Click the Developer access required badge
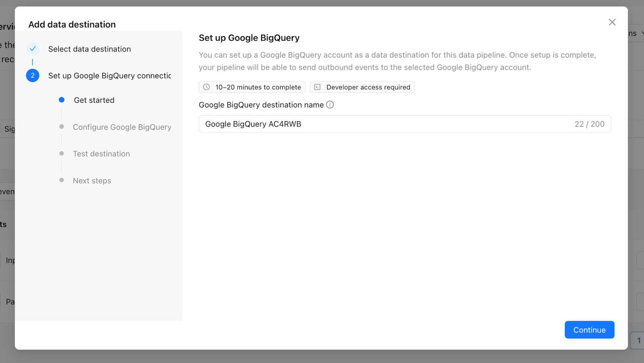Image resolution: width=644 pixels, height=363 pixels. coord(362,87)
